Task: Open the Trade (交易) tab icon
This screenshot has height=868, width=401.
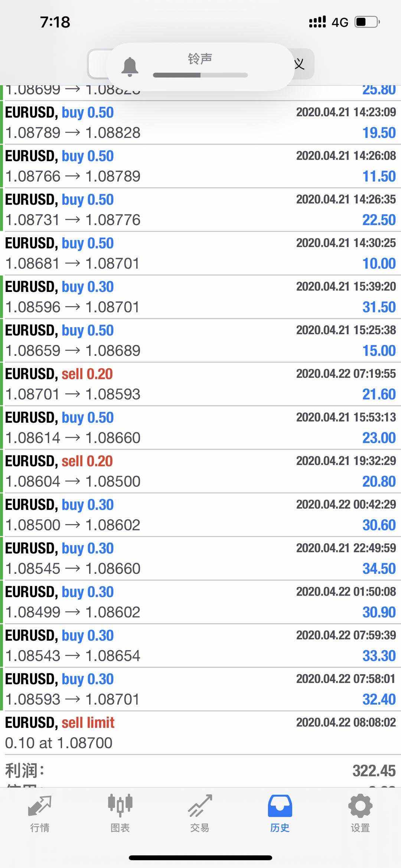Action: point(200,806)
